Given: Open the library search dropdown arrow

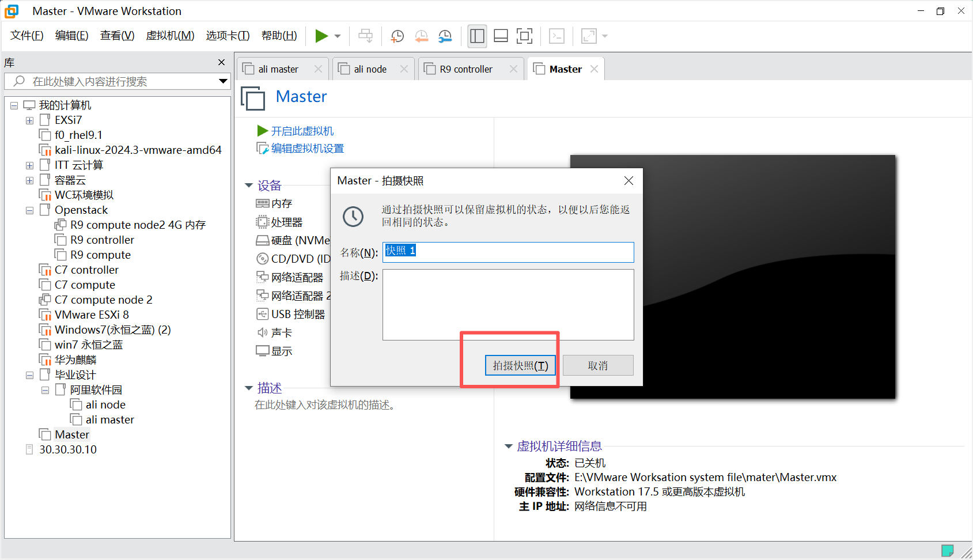Looking at the screenshot, I should [223, 81].
